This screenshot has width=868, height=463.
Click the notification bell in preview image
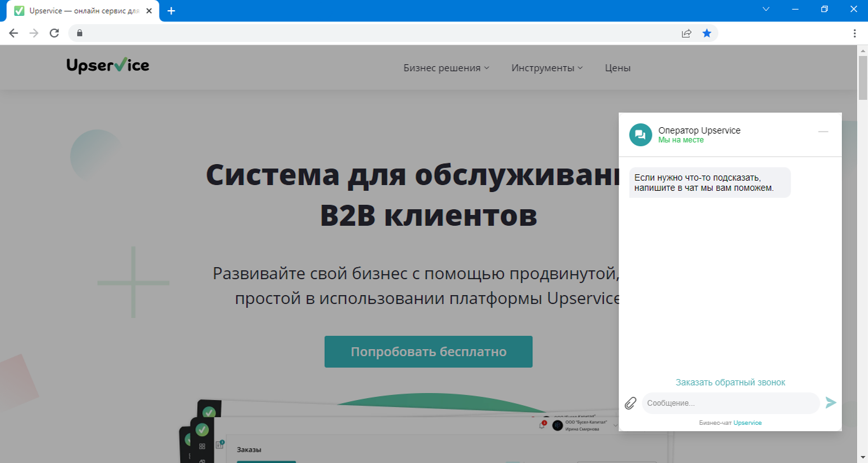pos(542,425)
